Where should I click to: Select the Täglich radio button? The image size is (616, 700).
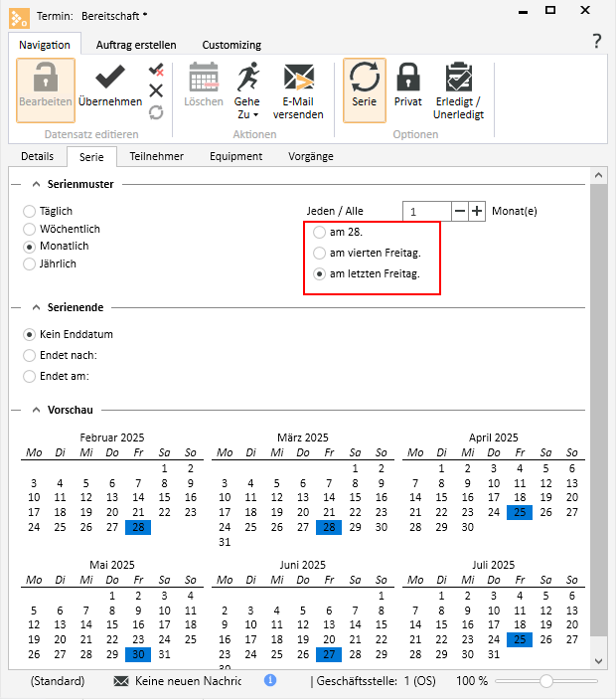click(30, 211)
